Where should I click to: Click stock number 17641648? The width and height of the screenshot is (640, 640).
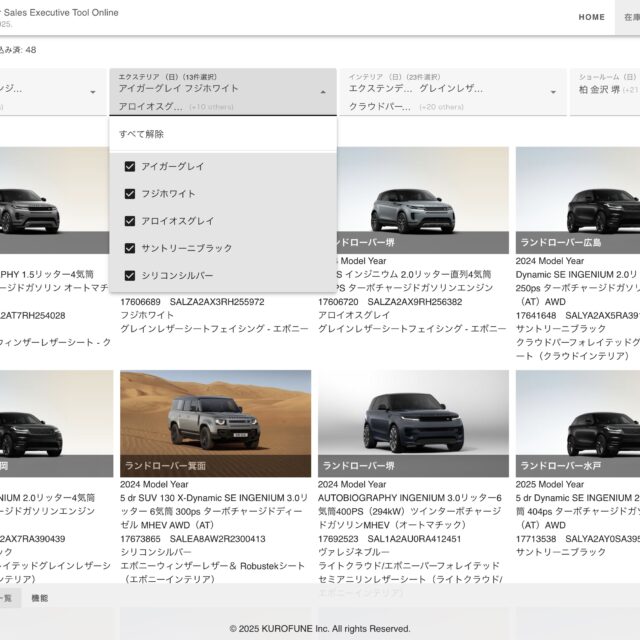coord(536,316)
